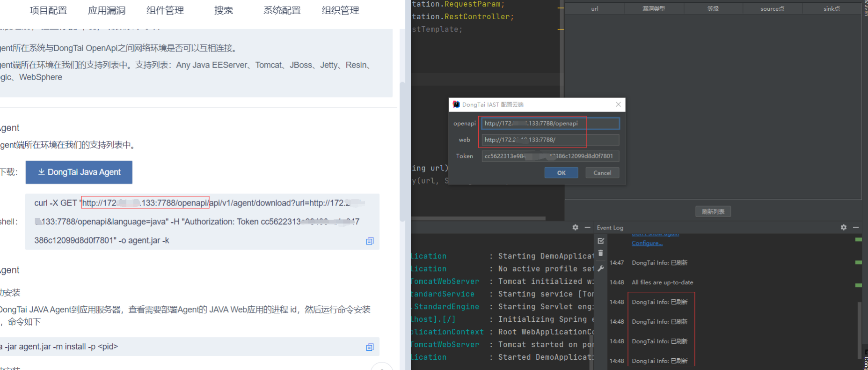Minimize the Event Log panel
This screenshot has height=370, width=868.
[856, 227]
